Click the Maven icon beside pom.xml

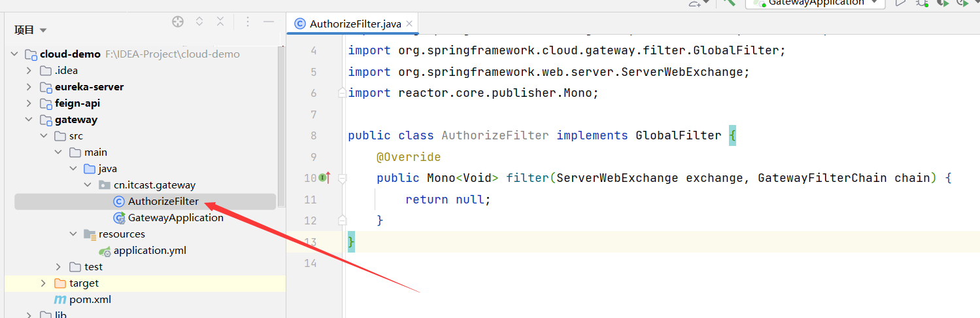60,300
